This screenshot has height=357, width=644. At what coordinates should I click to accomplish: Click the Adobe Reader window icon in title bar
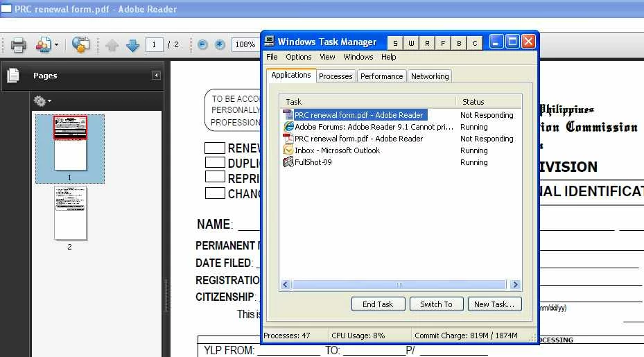(x=6, y=8)
